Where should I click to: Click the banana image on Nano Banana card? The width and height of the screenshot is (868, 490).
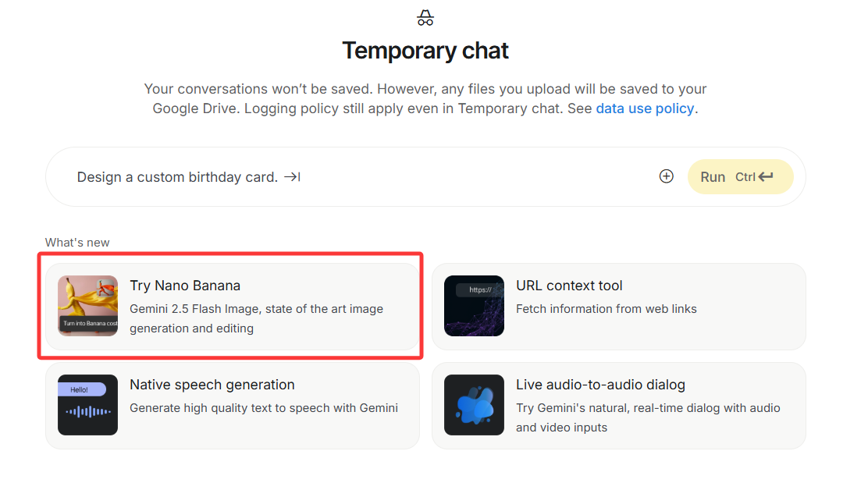point(87,306)
